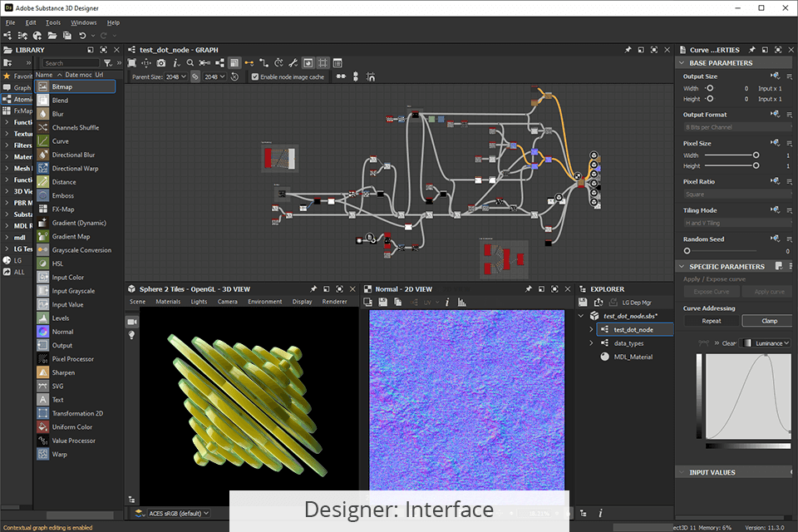Open the Tools menu
798x532 pixels.
tap(53, 22)
